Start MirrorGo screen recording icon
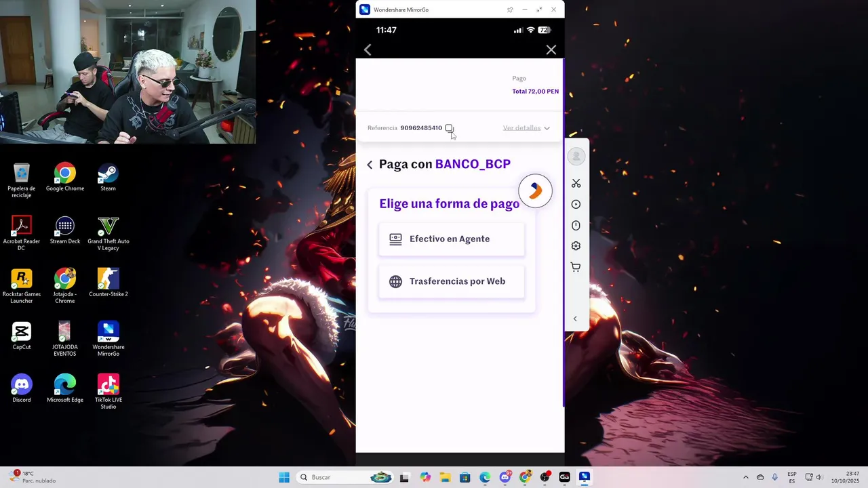Viewport: 868px width, 488px height. click(x=576, y=205)
